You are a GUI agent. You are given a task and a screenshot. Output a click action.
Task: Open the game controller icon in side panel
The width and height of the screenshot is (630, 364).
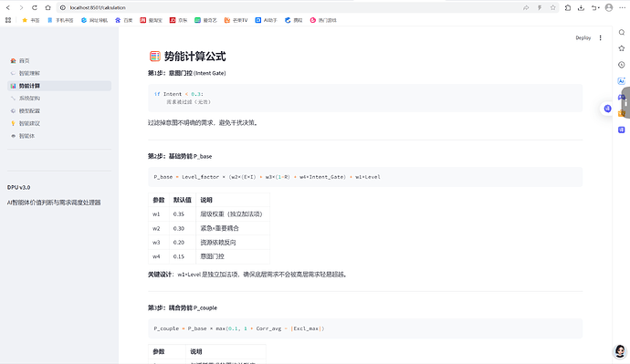coord(621,97)
